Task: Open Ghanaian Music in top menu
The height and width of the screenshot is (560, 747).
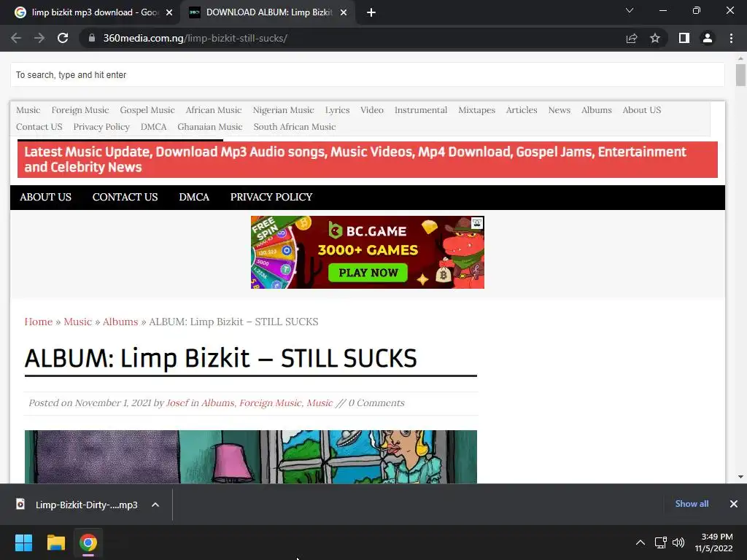Action: tap(210, 127)
